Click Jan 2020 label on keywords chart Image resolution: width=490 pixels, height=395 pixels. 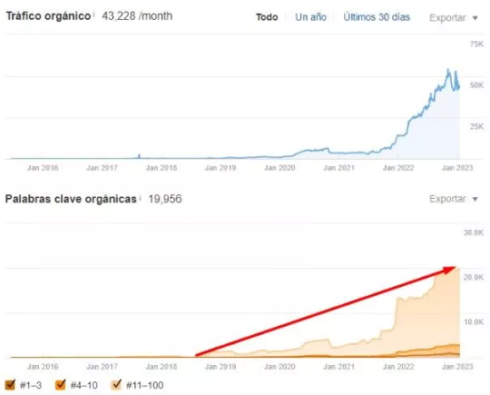click(279, 367)
